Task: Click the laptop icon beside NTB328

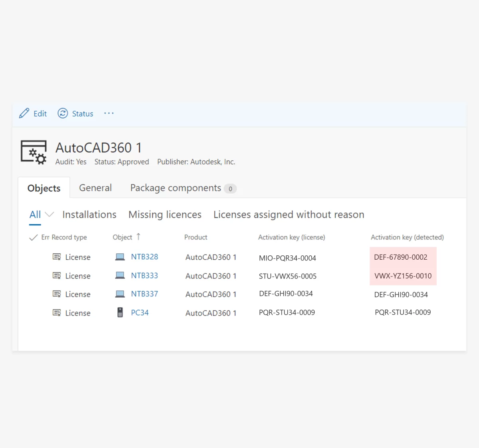Action: 120,257
